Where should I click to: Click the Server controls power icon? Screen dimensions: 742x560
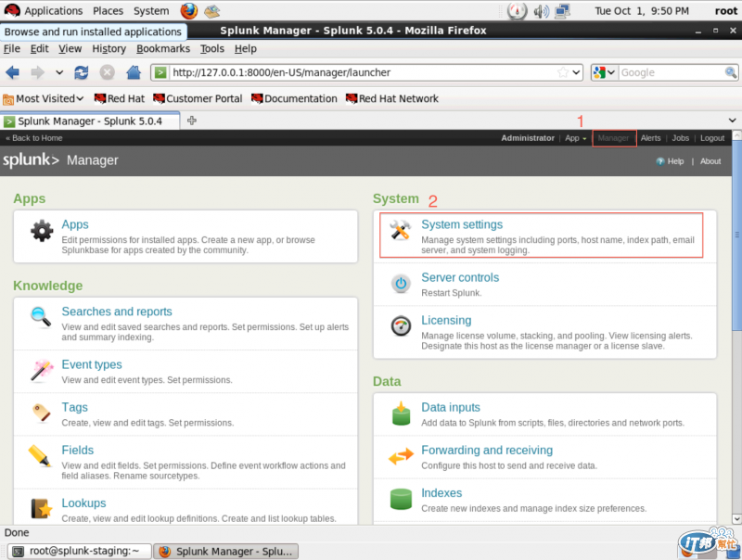(x=401, y=284)
